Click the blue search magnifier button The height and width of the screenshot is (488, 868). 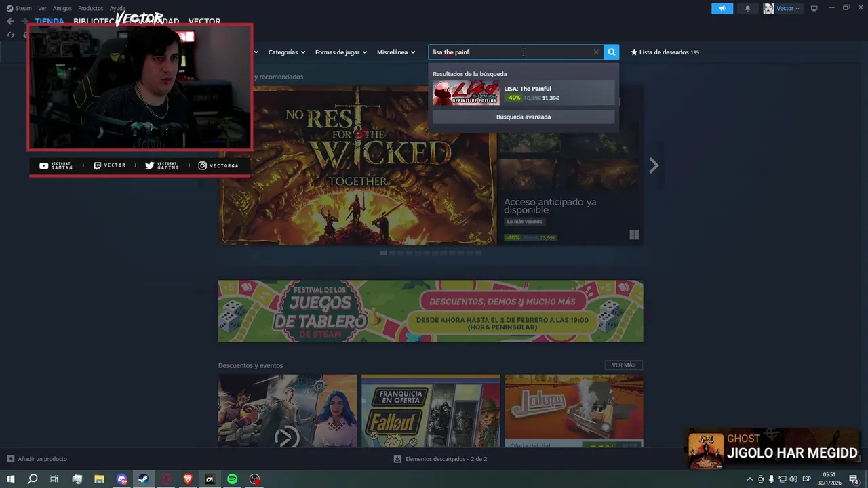pos(611,52)
